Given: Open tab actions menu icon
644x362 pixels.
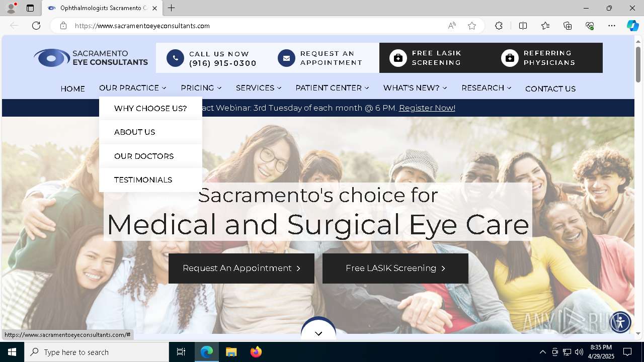Looking at the screenshot, I should (30, 8).
